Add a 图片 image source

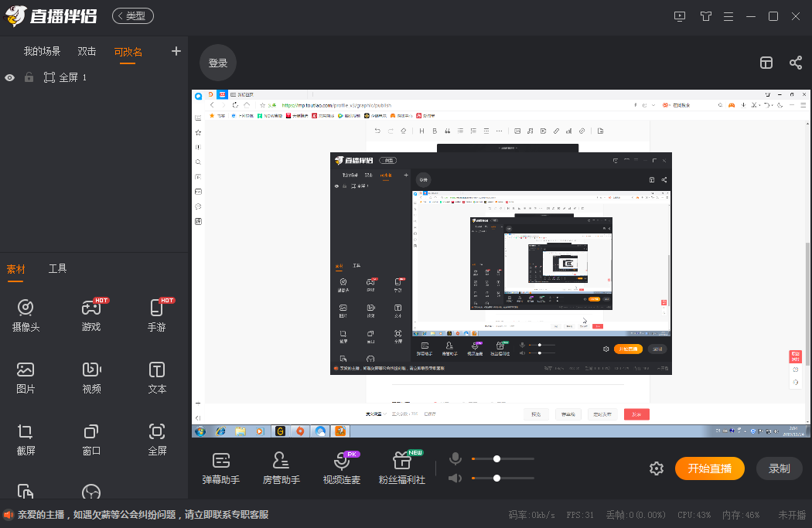pos(26,377)
